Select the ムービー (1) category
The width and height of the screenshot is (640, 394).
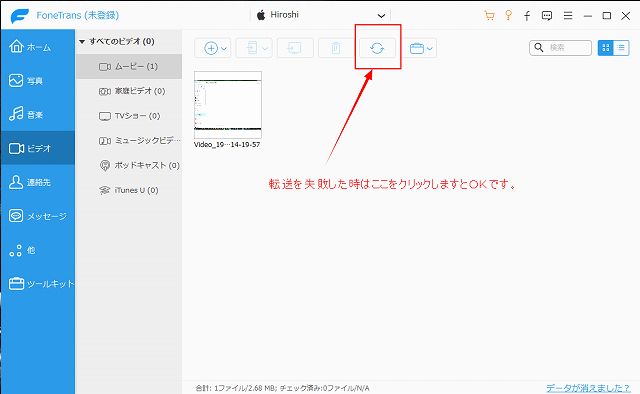129,66
